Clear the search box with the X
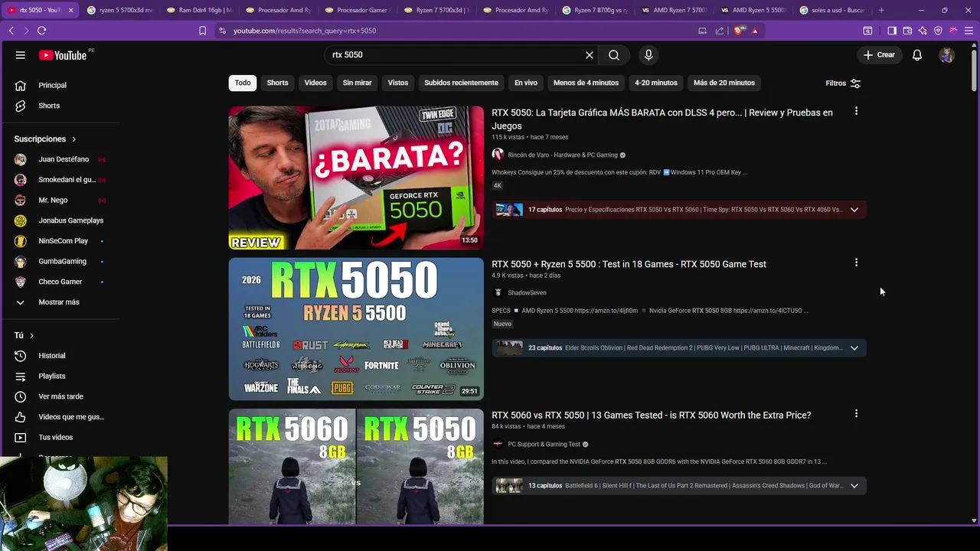 (590, 55)
